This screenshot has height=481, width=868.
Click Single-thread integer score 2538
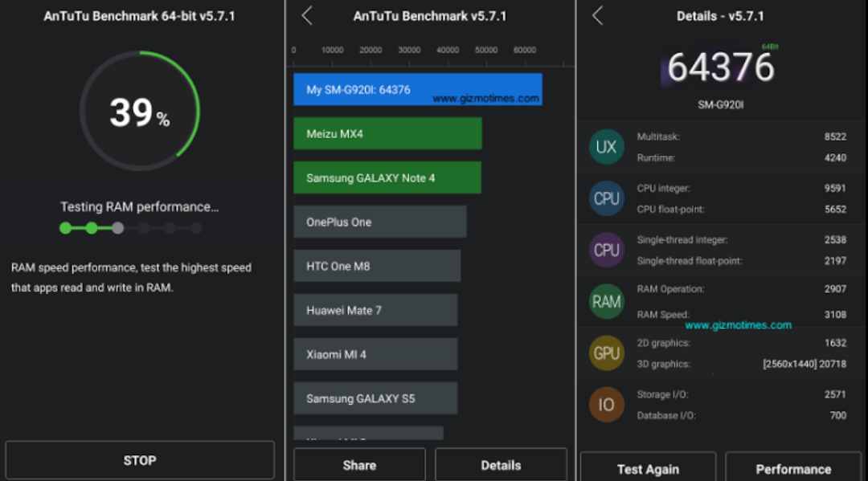(835, 239)
